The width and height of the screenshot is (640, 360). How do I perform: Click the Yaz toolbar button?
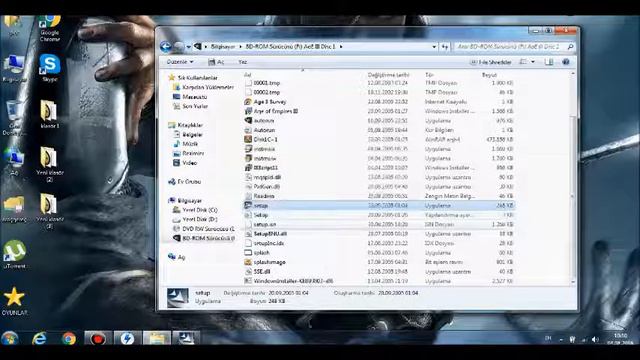(x=242, y=62)
